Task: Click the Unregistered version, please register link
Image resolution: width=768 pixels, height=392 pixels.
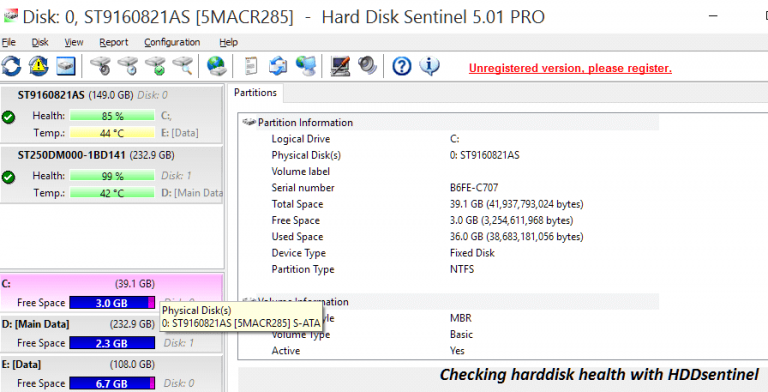Action: [570, 68]
